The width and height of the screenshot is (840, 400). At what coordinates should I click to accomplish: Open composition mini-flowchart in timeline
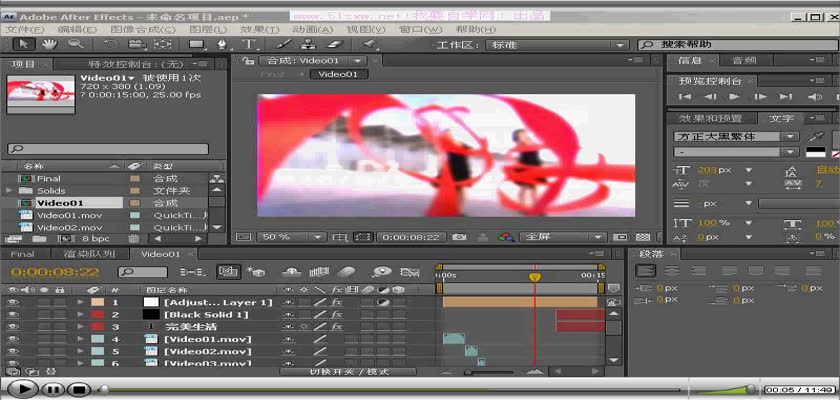click(x=191, y=272)
